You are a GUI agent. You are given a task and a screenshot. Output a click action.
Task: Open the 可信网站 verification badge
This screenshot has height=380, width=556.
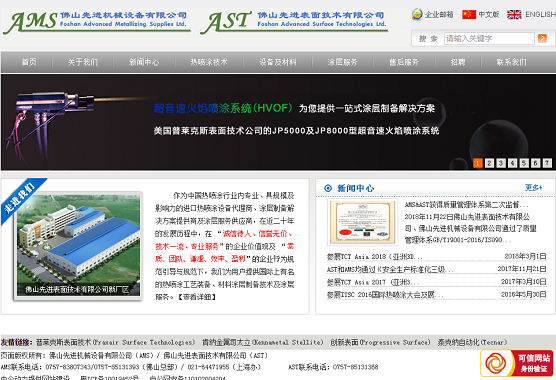(517, 363)
